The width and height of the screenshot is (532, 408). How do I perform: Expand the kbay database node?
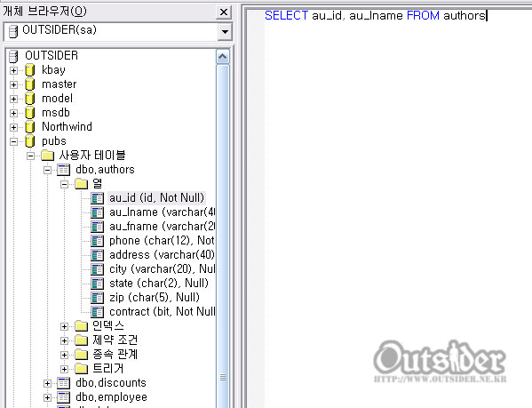coord(13,70)
